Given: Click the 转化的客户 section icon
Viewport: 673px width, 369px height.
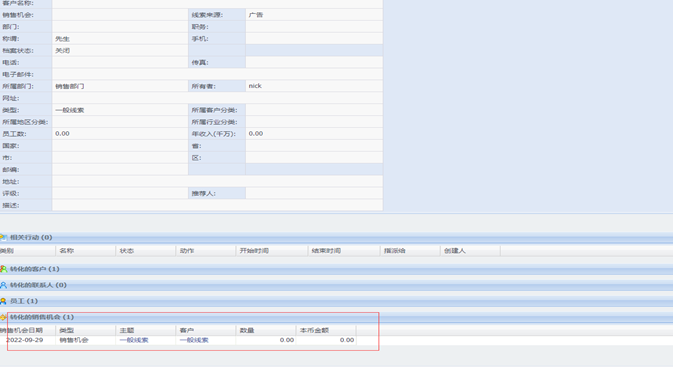Looking at the screenshot, I should pos(3,269).
